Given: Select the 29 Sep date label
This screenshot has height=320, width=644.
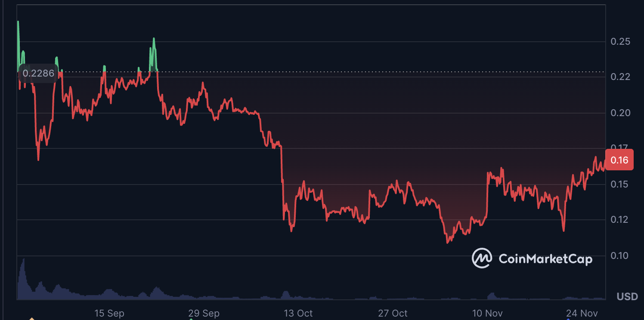Looking at the screenshot, I should coord(204,313).
